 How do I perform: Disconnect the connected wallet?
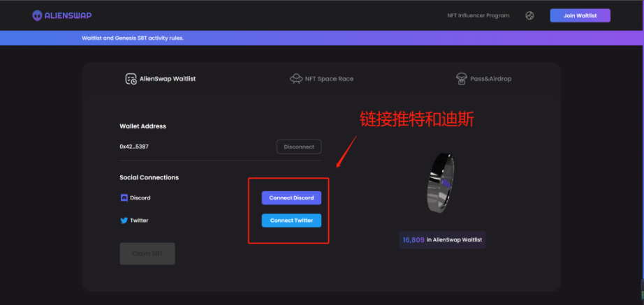[x=299, y=147]
